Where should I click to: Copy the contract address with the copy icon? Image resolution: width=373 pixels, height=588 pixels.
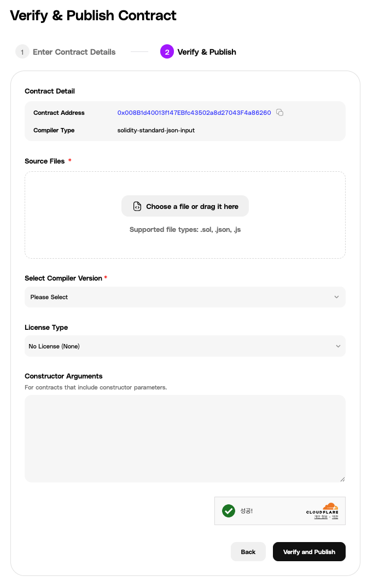point(279,113)
